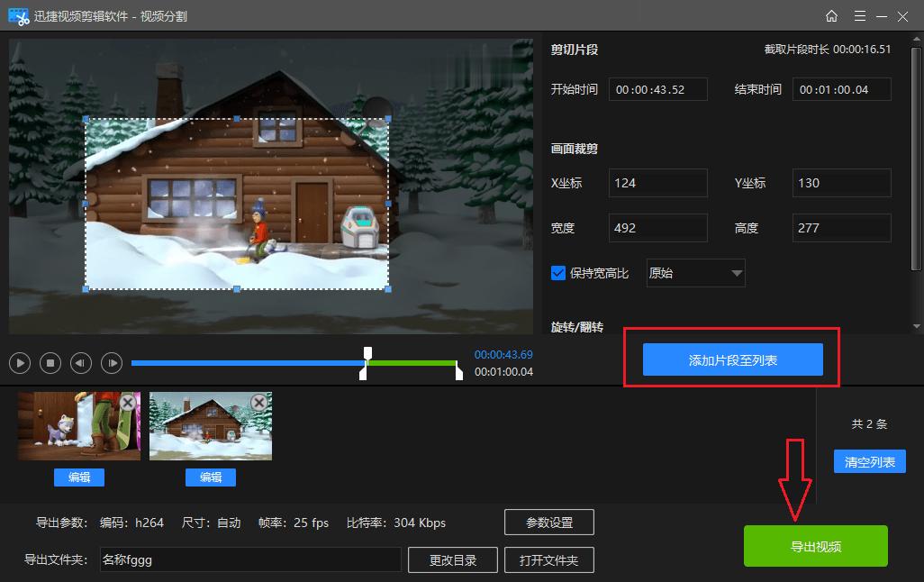Click bottom-right crop handle on preview

[388, 289]
